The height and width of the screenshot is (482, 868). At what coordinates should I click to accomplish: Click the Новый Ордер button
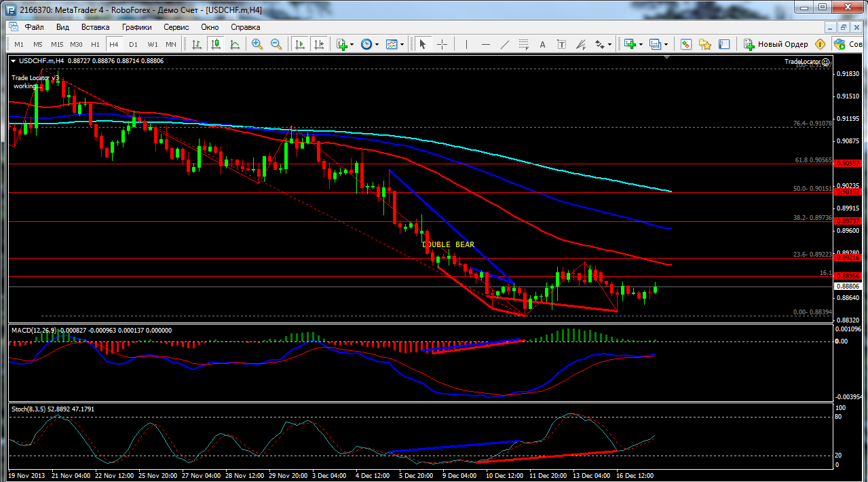(775, 44)
